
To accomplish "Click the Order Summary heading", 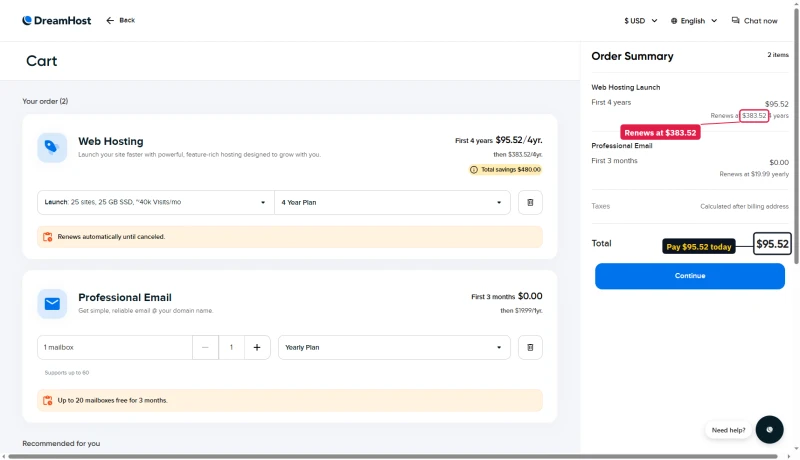I will click(x=632, y=56).
